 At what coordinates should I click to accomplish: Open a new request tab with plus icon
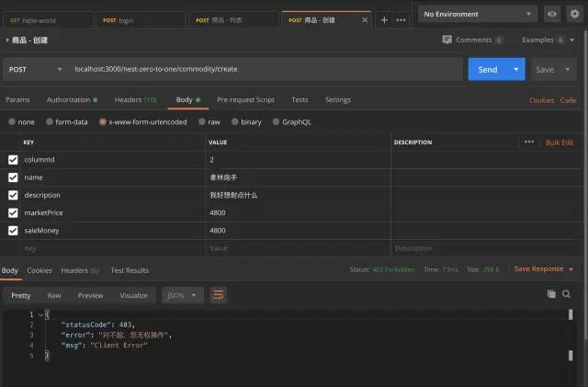pyautogui.click(x=384, y=20)
